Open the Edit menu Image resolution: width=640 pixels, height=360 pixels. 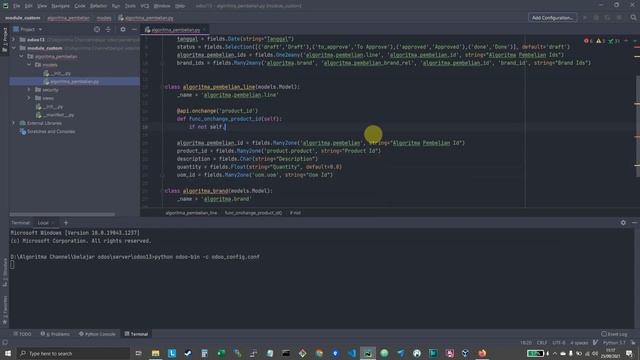tap(29, 6)
